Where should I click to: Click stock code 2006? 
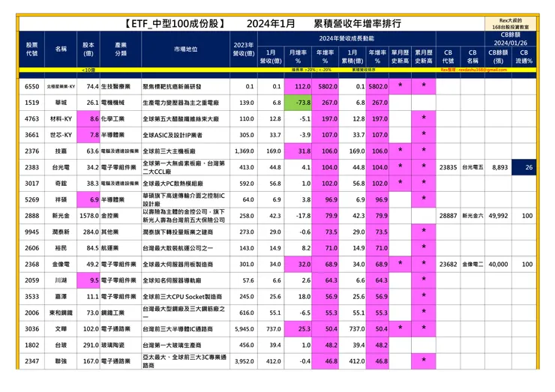coord(31,313)
